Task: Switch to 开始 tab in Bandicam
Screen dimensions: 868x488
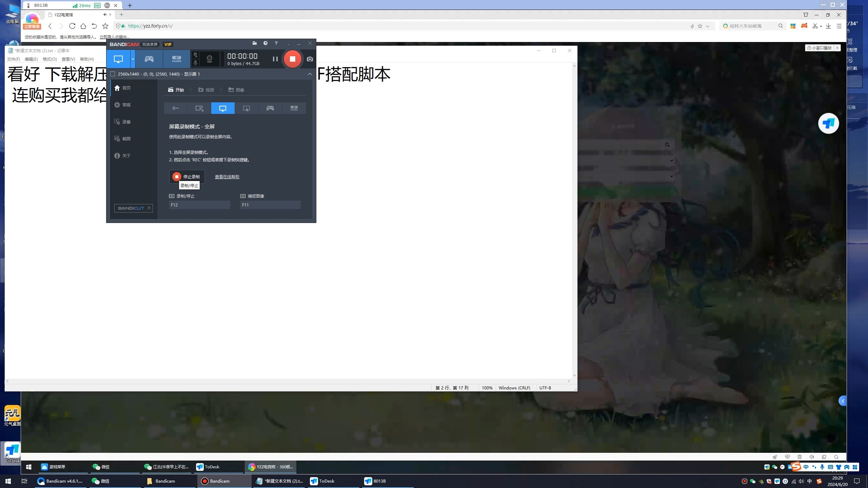Action: pos(176,90)
